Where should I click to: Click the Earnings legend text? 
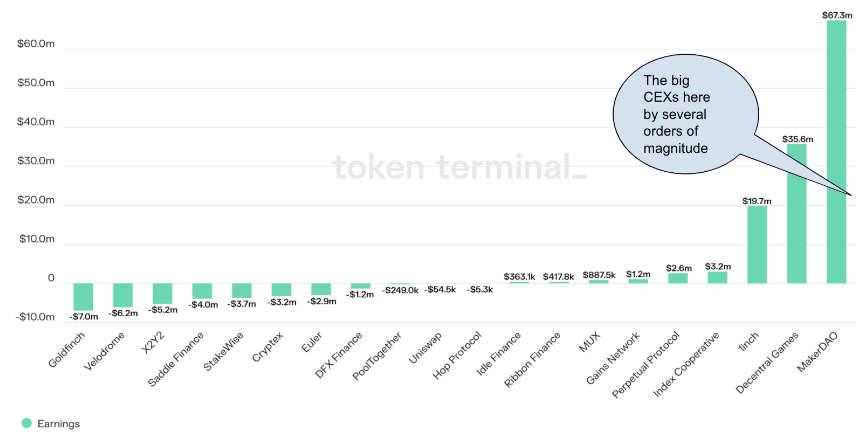point(59,424)
